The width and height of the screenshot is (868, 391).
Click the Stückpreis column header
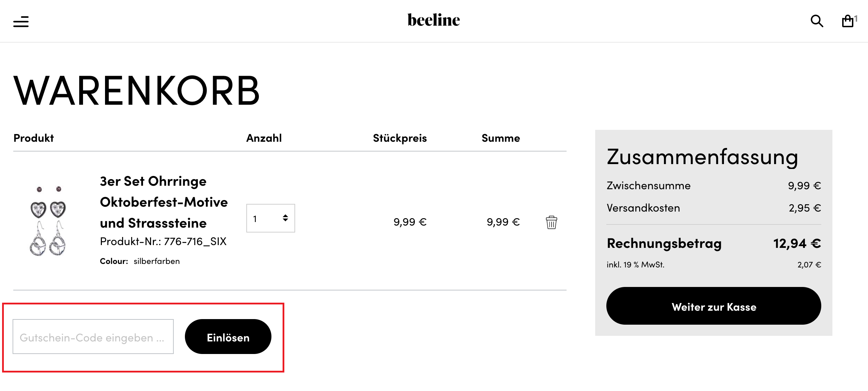400,138
